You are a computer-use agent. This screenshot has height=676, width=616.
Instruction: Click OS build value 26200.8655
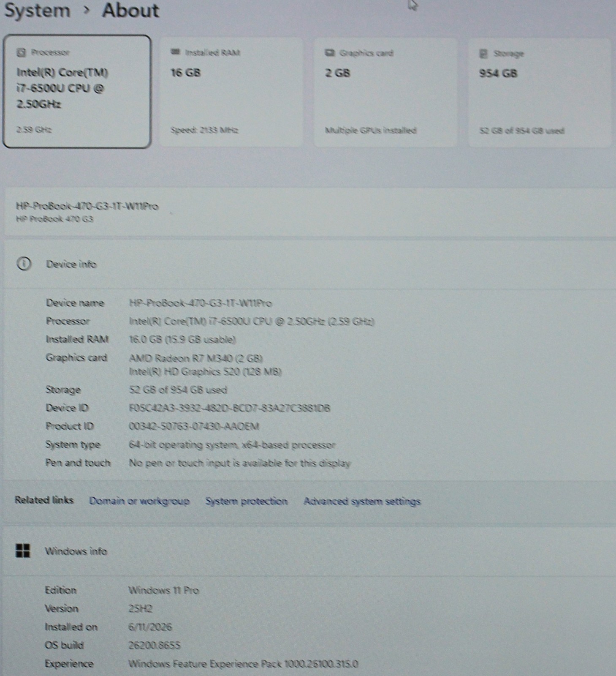coord(155,645)
